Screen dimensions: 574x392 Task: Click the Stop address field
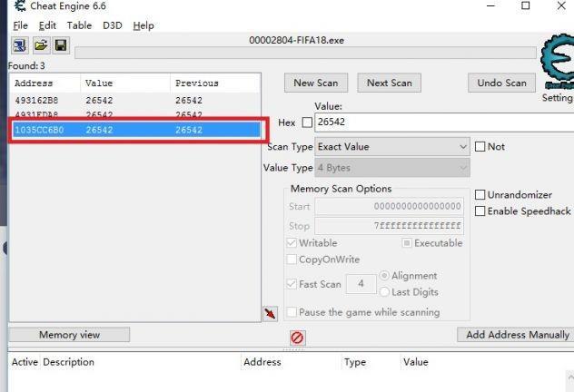pos(389,226)
